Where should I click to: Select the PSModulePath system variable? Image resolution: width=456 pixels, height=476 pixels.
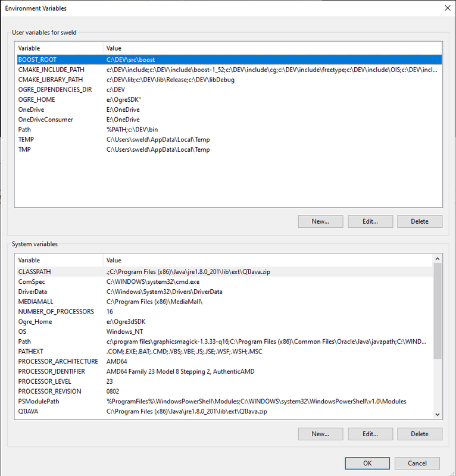(x=225, y=401)
